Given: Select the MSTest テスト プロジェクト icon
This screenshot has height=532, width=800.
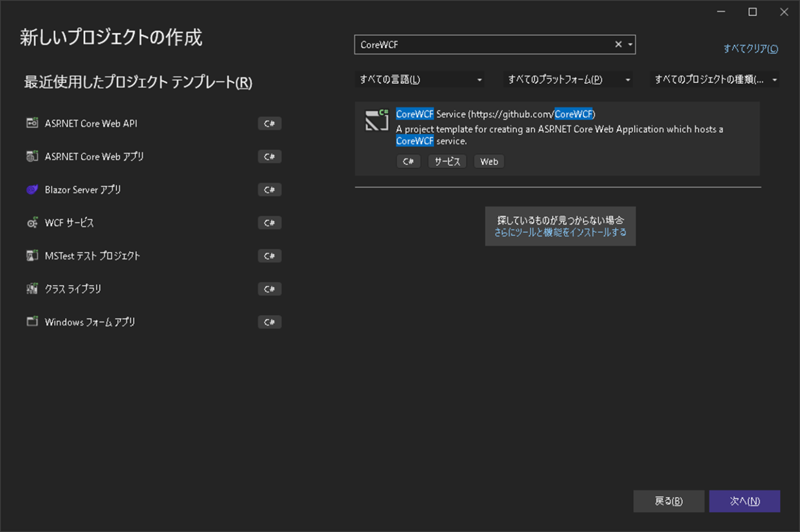Looking at the screenshot, I should click(x=32, y=256).
